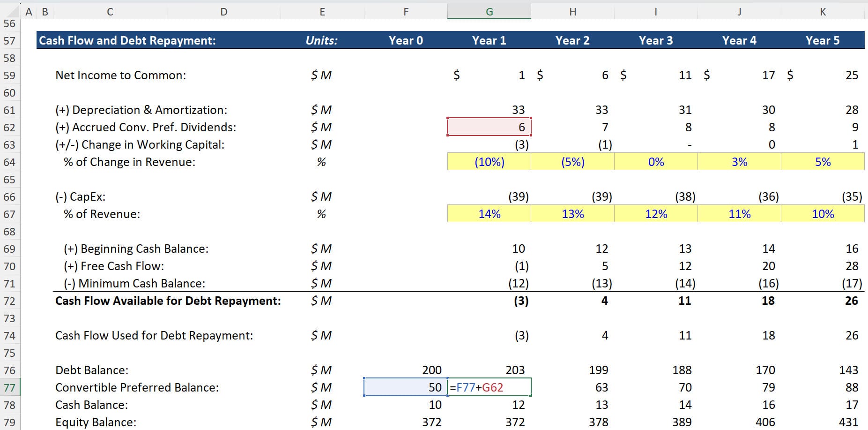This screenshot has height=430, width=868.
Task: Select row 72 by clicking its row number
Action: [10, 301]
